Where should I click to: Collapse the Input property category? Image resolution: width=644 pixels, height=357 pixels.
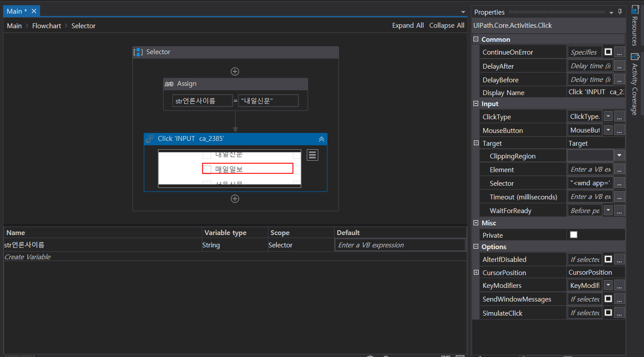476,103
